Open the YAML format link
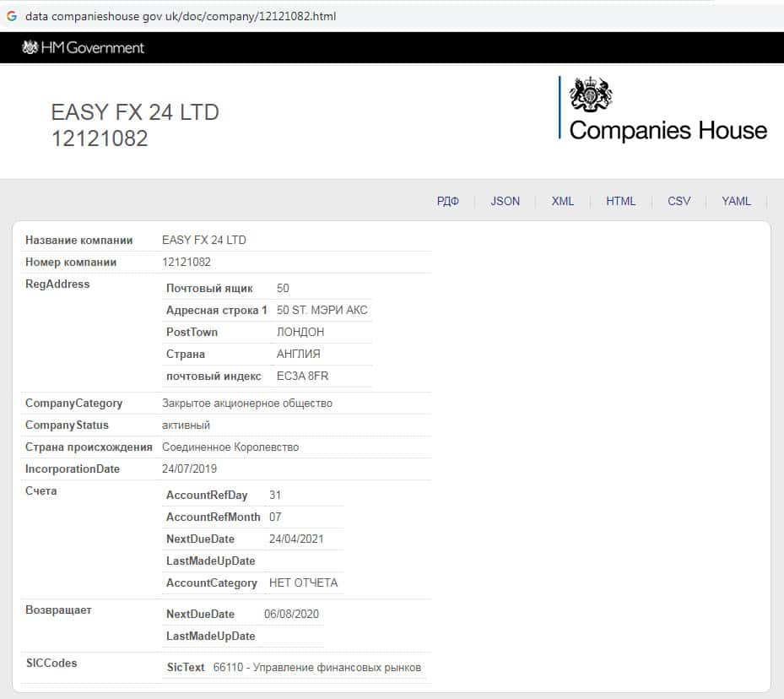The height and width of the screenshot is (699, 784). (x=736, y=201)
